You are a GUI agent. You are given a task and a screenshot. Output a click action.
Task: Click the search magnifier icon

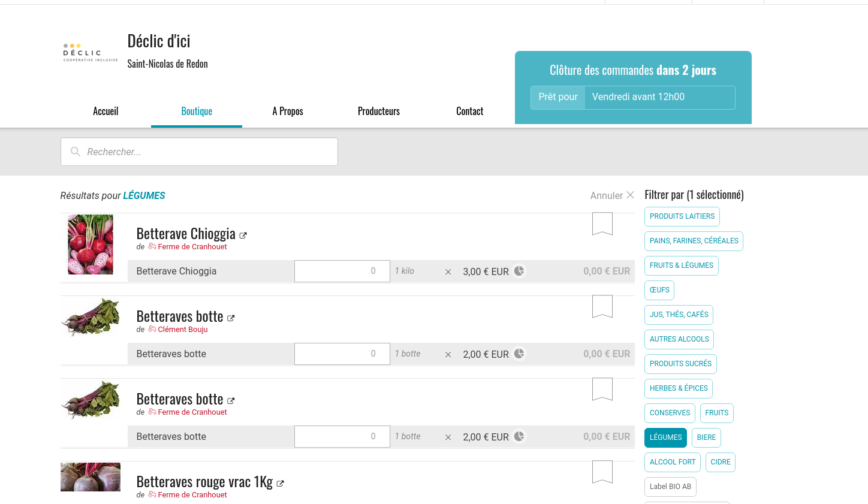click(x=76, y=152)
